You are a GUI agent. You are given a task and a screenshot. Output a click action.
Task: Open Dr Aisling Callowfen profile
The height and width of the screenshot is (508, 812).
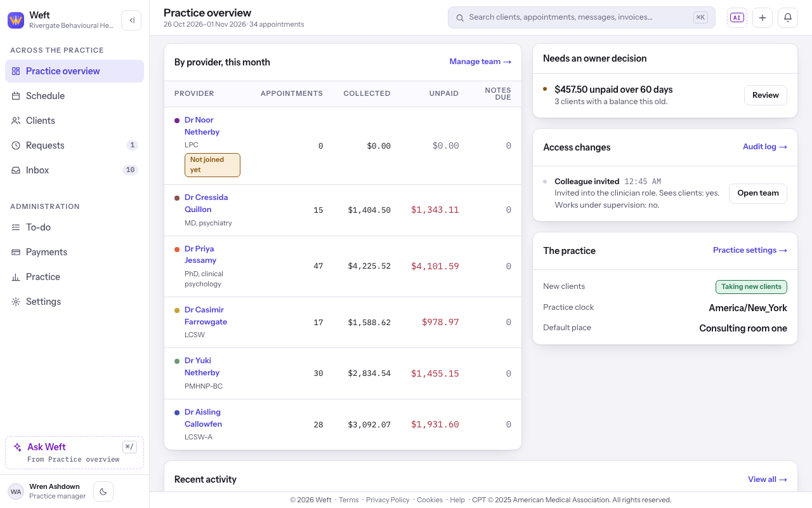(x=203, y=418)
